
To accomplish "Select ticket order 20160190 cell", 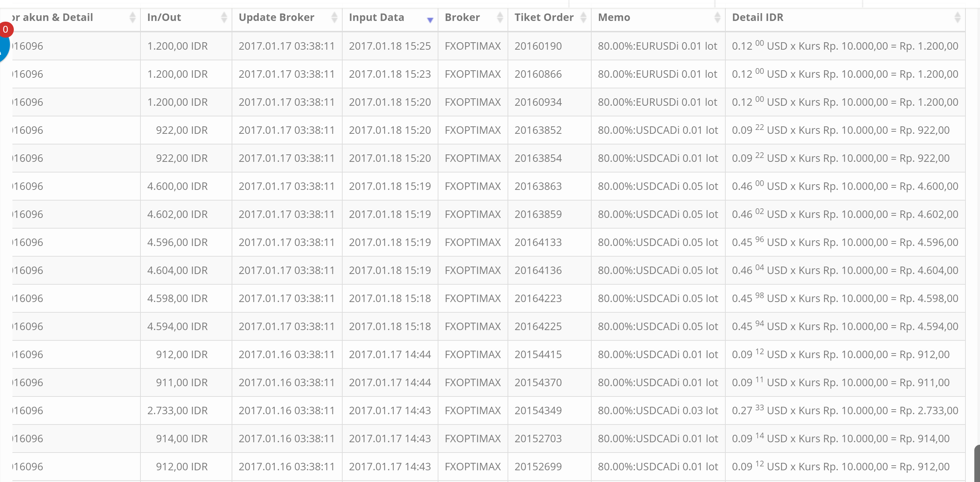I will click(x=550, y=46).
